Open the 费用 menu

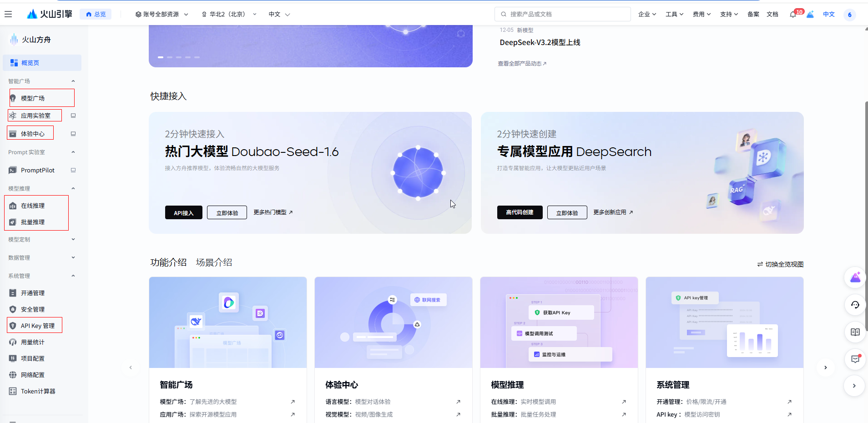coord(701,15)
